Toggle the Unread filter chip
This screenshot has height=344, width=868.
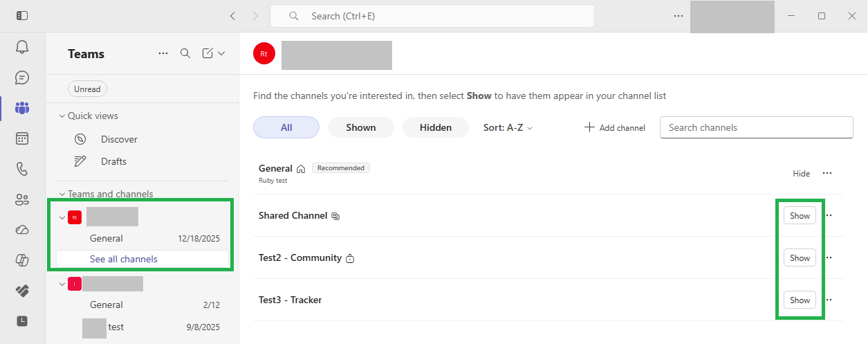tap(87, 89)
